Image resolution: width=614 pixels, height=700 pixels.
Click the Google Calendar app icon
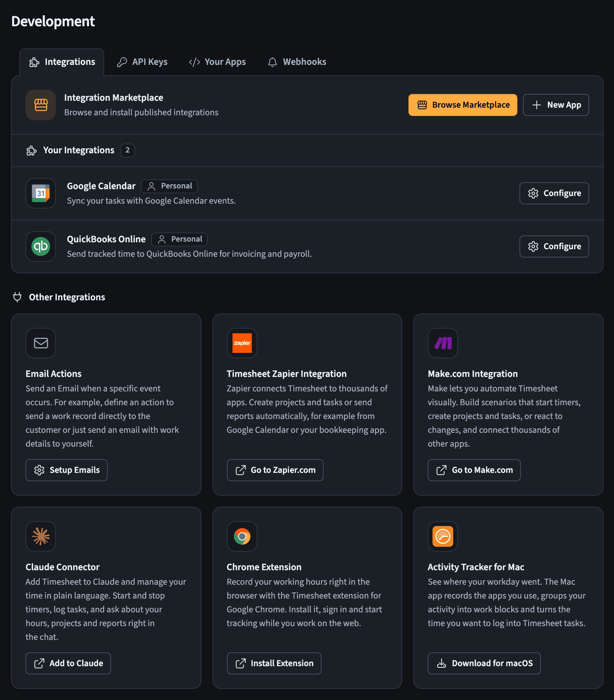(x=41, y=193)
